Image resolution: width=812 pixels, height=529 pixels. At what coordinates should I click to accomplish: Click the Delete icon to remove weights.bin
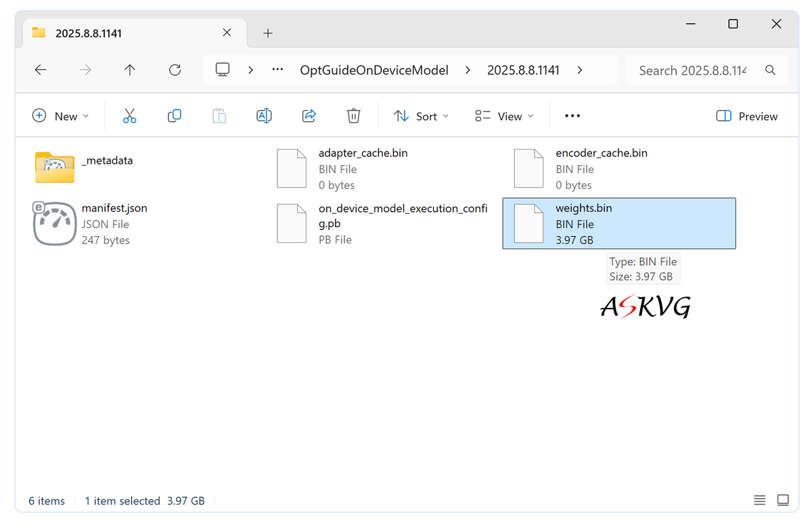[353, 116]
